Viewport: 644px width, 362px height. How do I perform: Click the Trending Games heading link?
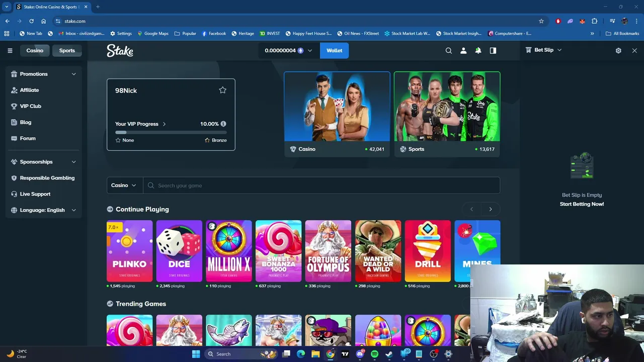coord(141,304)
